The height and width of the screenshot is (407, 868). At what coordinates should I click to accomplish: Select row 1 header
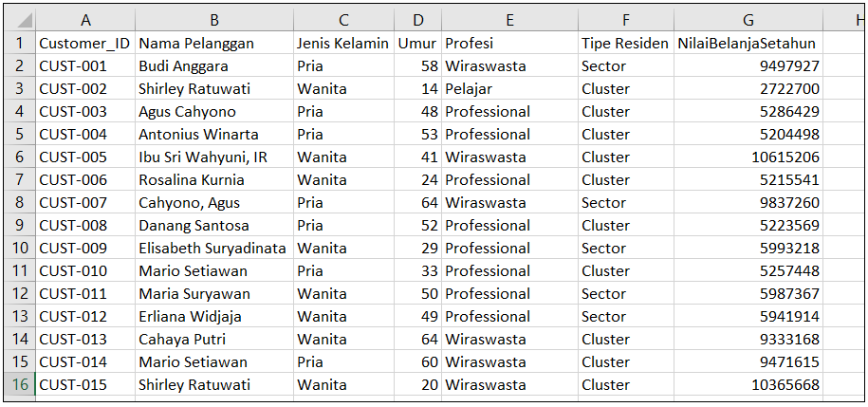(x=20, y=43)
